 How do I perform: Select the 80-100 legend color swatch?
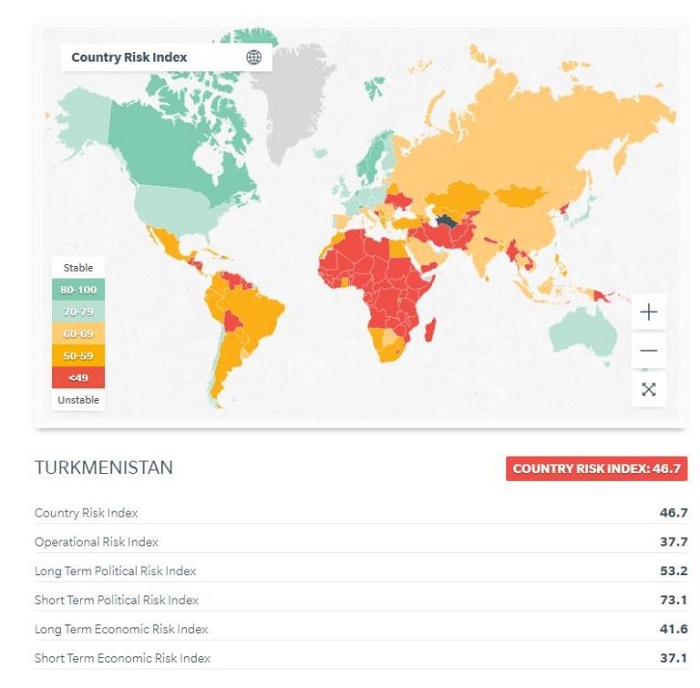click(x=78, y=290)
